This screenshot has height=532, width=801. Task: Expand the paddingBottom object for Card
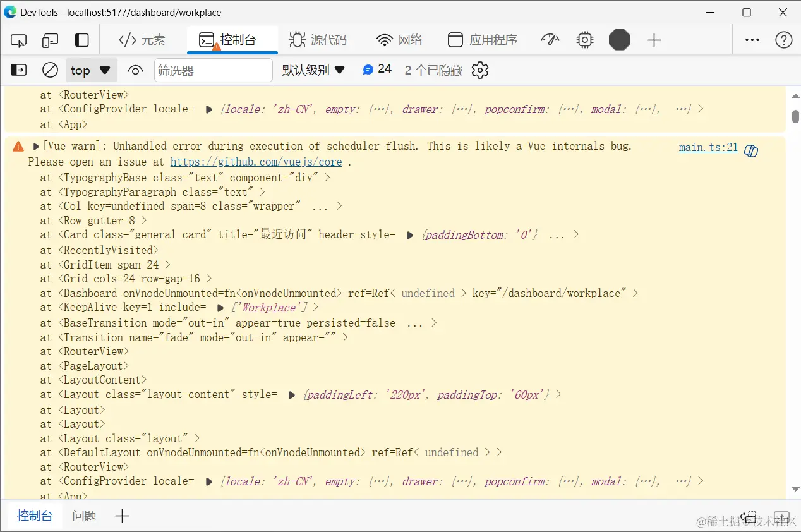[409, 235]
